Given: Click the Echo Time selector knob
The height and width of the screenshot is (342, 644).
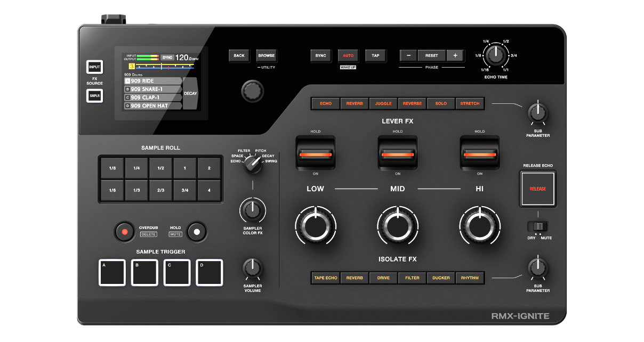Looking at the screenshot, I should (x=496, y=54).
